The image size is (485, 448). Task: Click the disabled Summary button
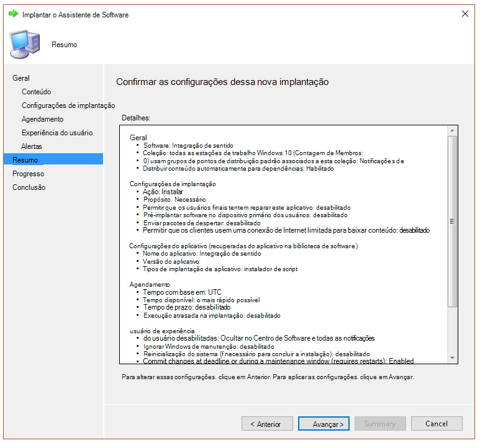pos(380,424)
